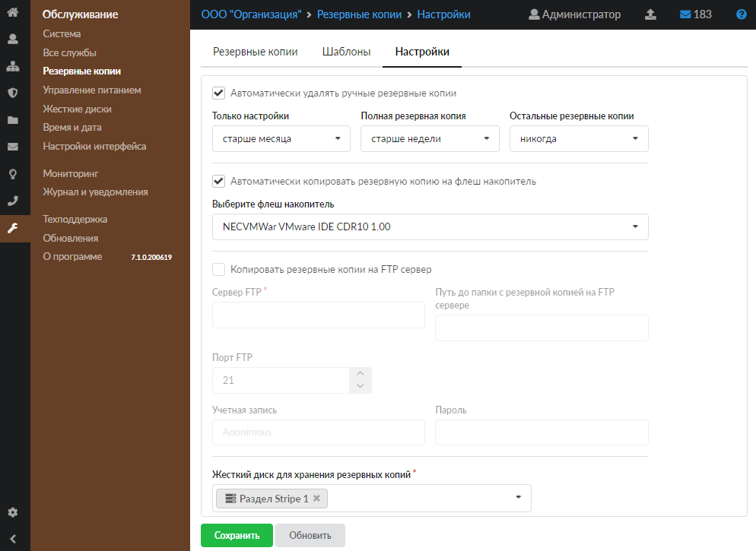The image size is (756, 551).
Task: Remove the Раздел Stripe 1 tag
Action: click(x=316, y=498)
